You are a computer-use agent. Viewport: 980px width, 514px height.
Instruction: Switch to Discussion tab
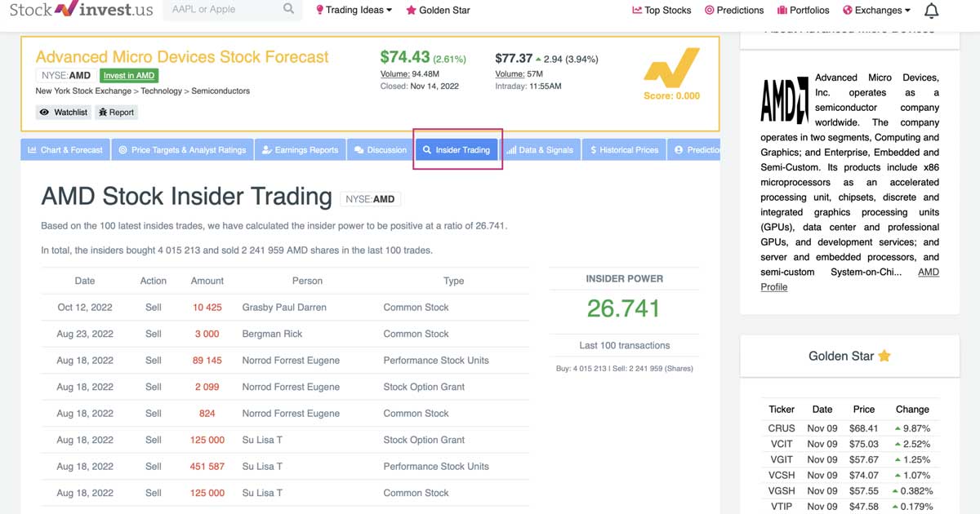pyautogui.click(x=381, y=150)
